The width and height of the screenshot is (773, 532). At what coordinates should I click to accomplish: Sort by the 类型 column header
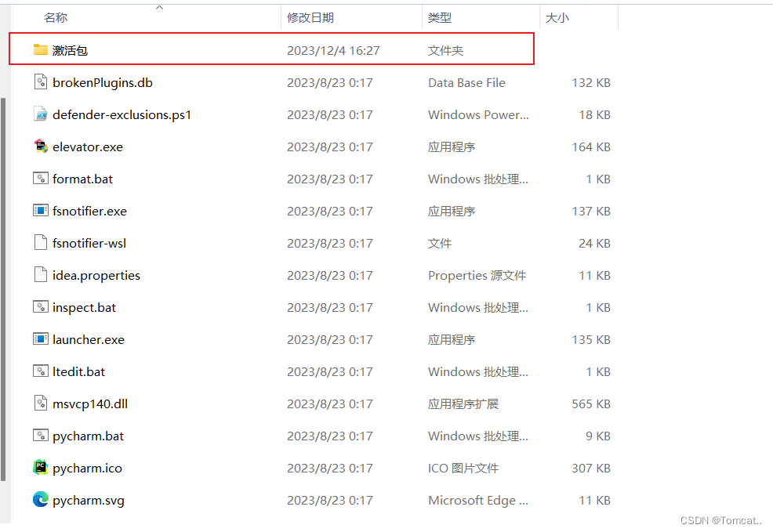440,18
